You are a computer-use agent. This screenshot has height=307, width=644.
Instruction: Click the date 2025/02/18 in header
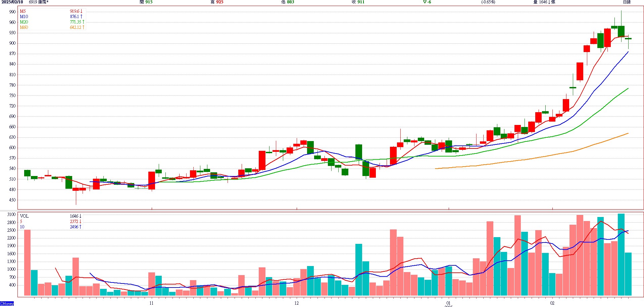12,2
